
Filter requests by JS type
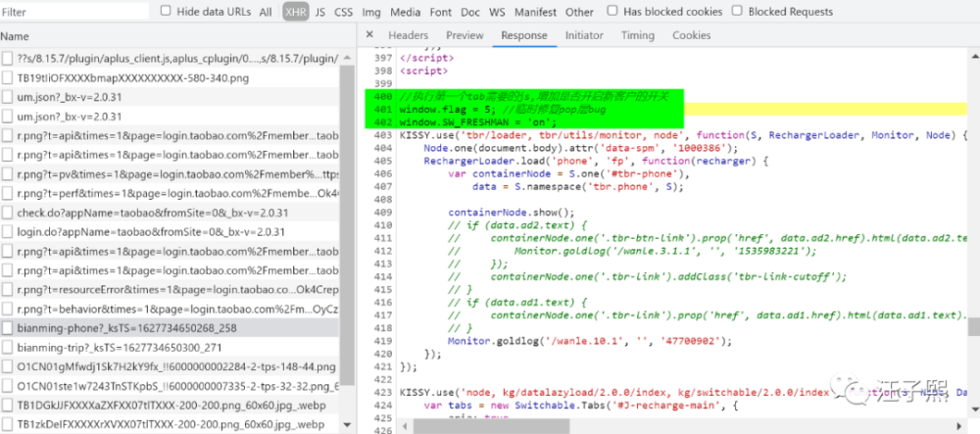[320, 12]
